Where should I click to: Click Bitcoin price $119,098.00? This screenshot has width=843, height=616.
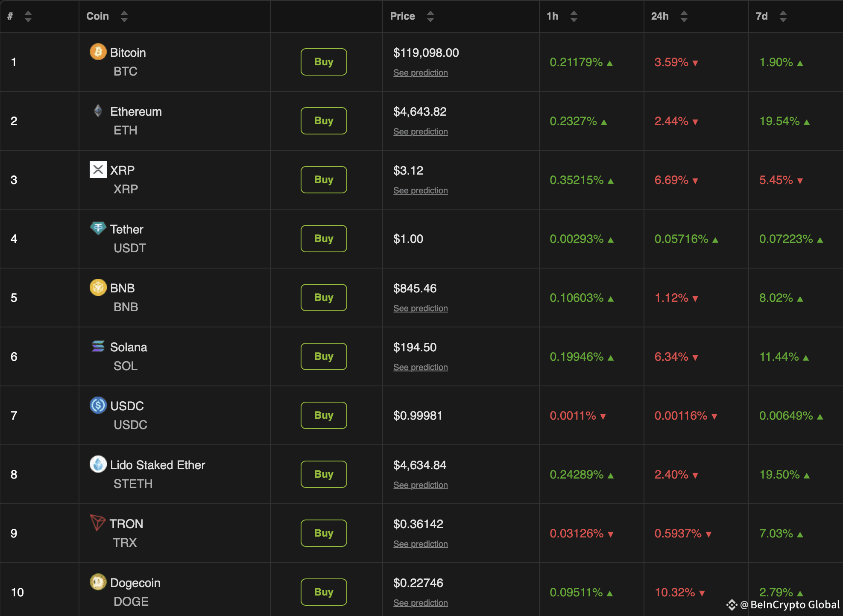[426, 53]
